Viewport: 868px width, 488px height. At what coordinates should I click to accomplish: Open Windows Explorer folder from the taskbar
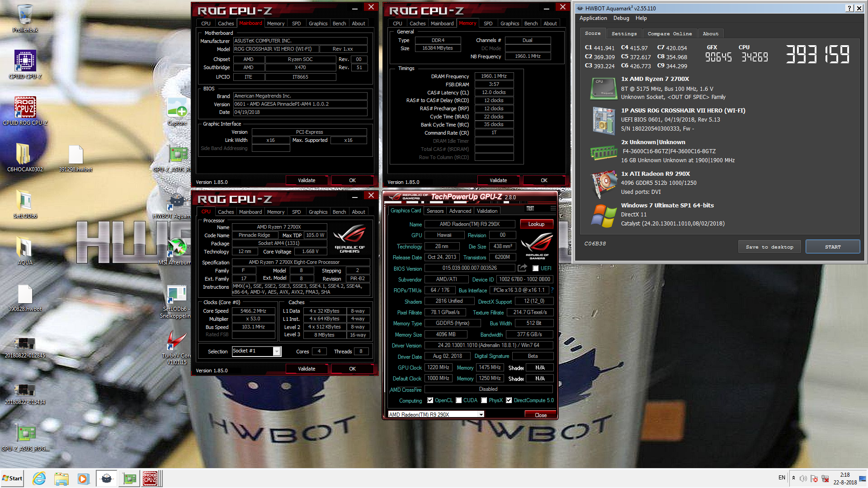61,479
